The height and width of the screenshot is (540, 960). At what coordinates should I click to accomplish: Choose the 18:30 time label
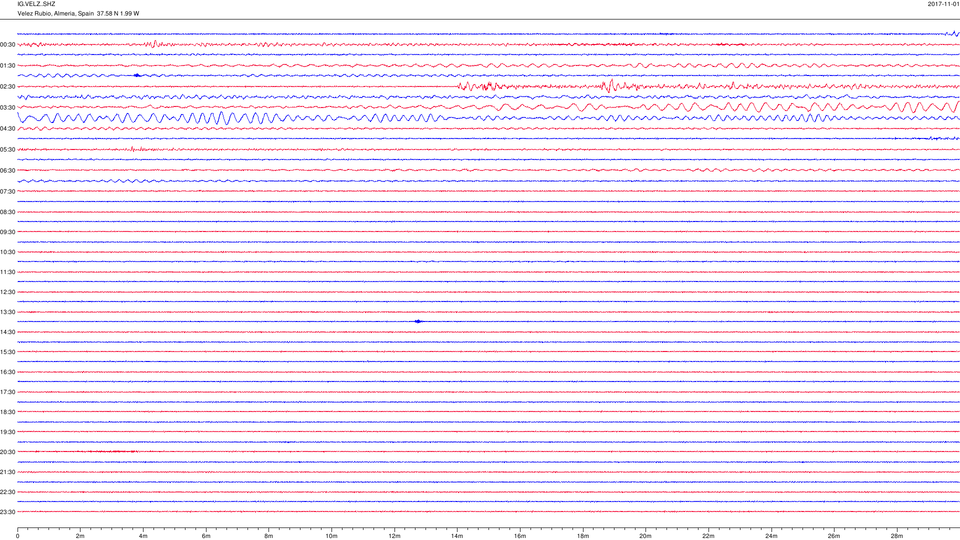(x=8, y=412)
